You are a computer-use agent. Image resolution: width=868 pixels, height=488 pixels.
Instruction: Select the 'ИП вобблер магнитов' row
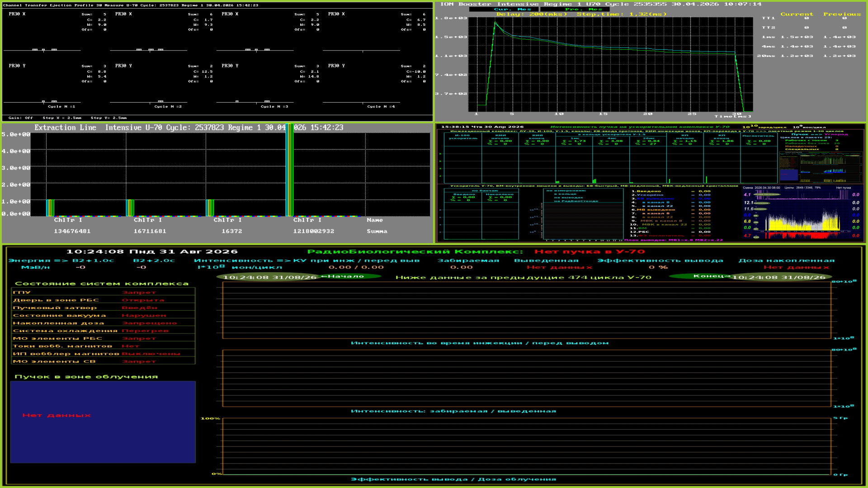coord(103,354)
